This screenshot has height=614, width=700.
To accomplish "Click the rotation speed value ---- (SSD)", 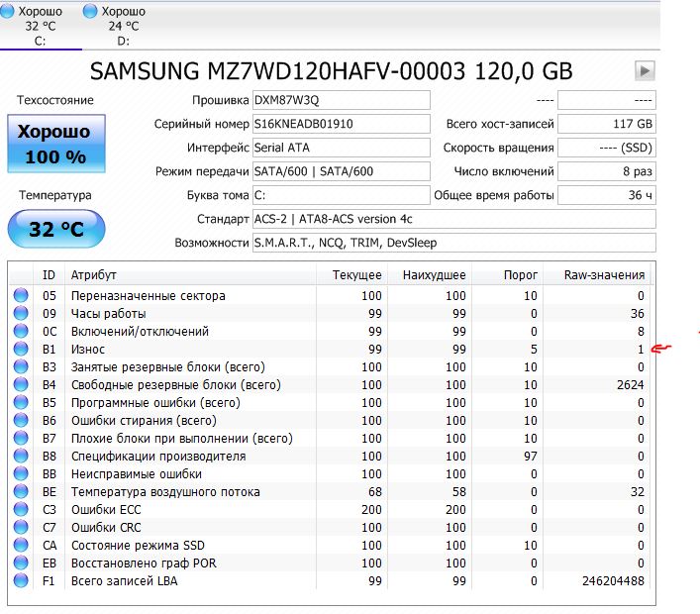I will click(607, 148).
